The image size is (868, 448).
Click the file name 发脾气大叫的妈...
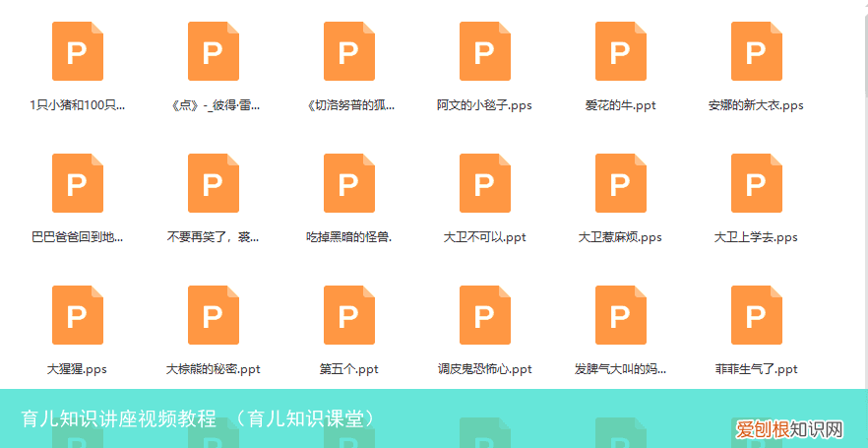(x=621, y=369)
